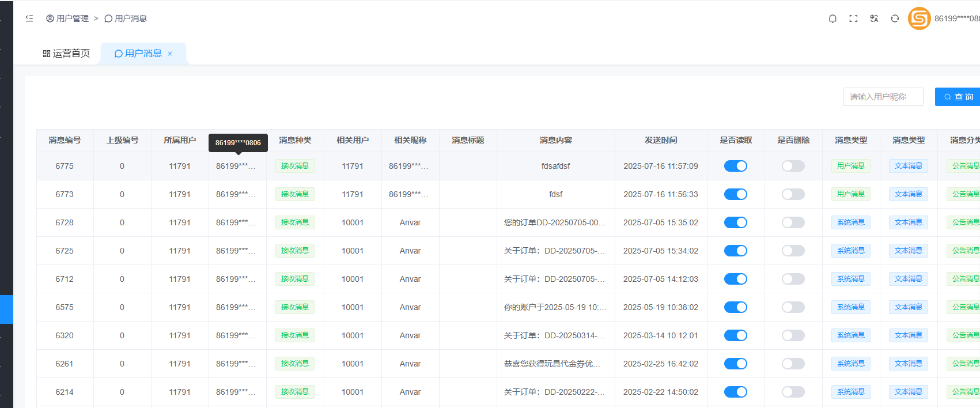This screenshot has height=408, width=980.
Task: Enable 是否删除 for message 6773
Action: coord(793,194)
